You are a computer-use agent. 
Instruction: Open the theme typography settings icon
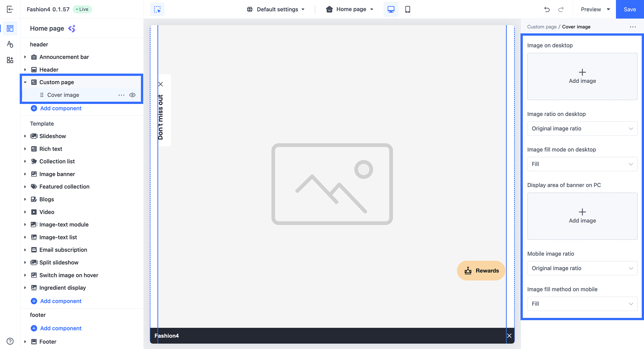pos(10,44)
